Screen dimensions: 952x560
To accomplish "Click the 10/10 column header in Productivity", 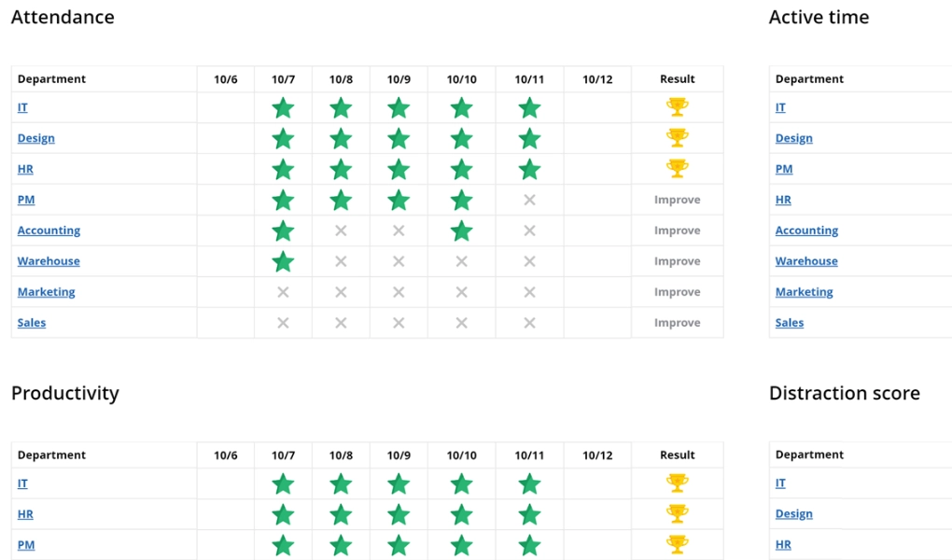I will pyautogui.click(x=461, y=455).
